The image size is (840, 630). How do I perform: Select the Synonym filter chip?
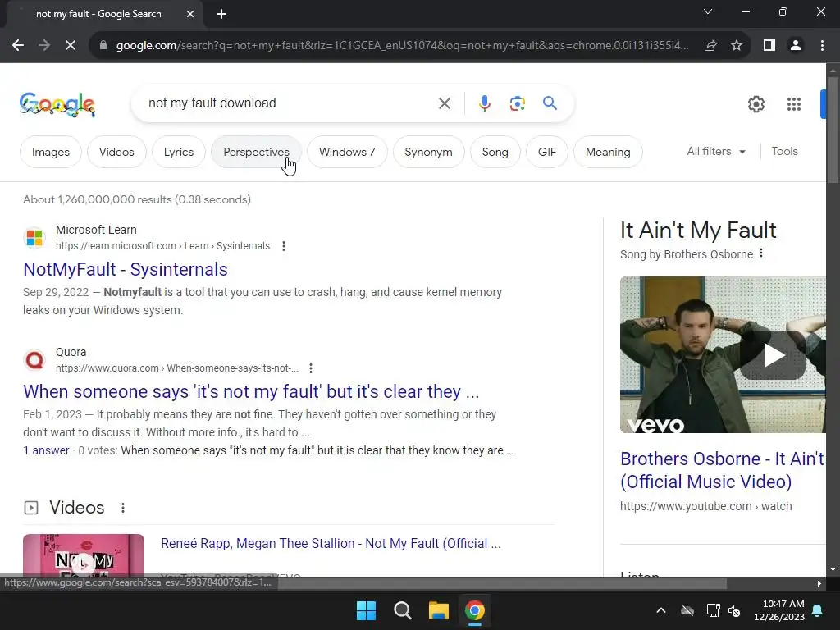pyautogui.click(x=428, y=152)
